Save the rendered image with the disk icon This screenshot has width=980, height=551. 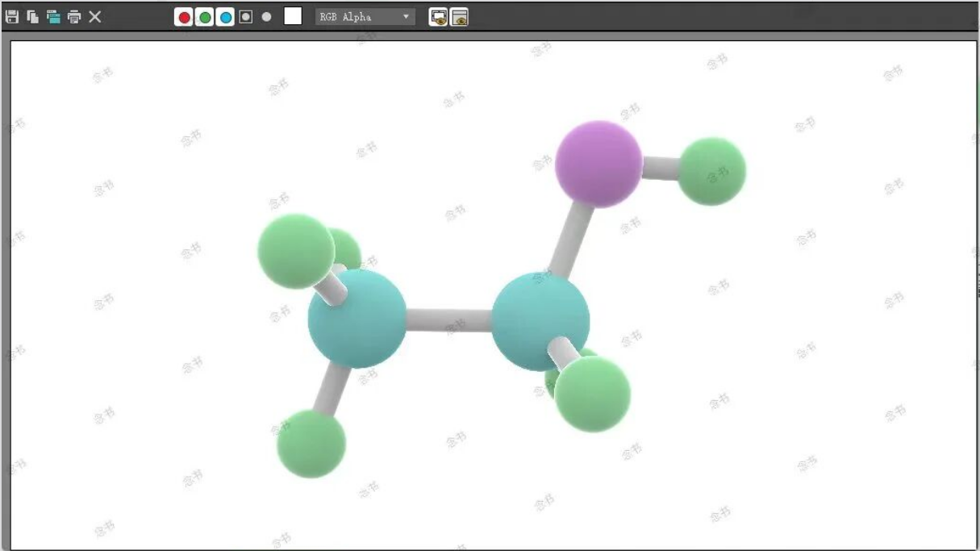12,17
